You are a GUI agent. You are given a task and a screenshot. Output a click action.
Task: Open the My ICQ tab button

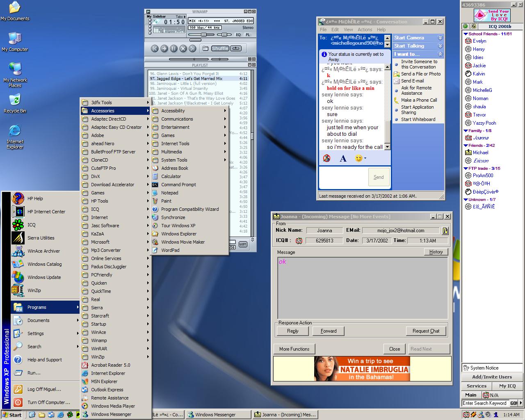point(507,386)
